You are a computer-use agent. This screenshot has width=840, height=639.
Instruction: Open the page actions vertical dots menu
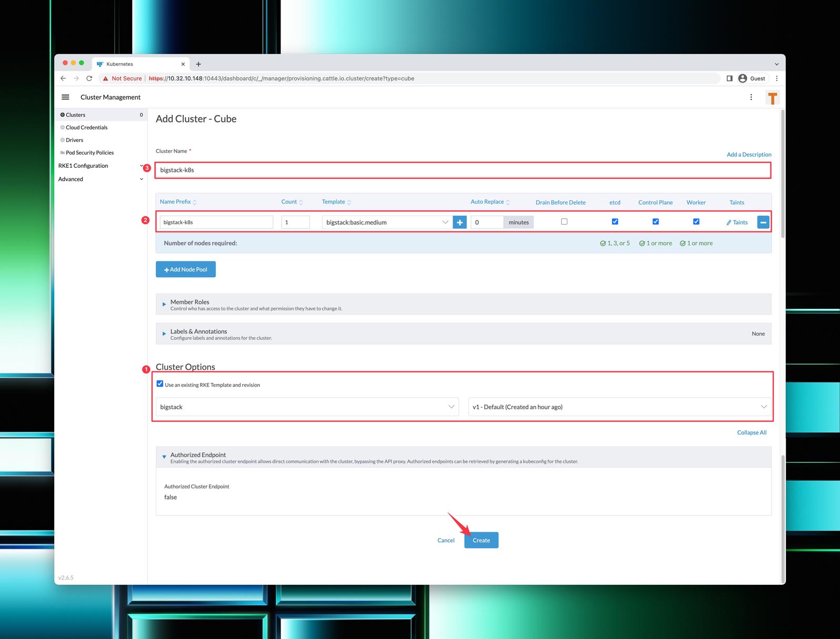coord(751,97)
